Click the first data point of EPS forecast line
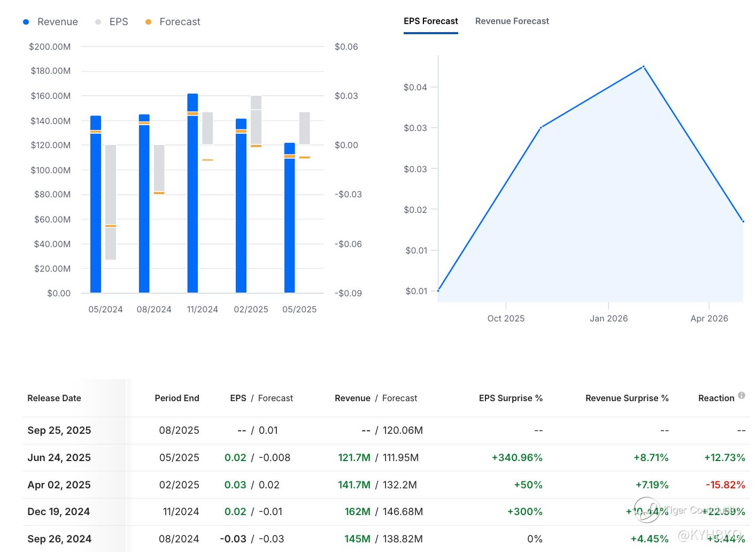 tap(438, 290)
